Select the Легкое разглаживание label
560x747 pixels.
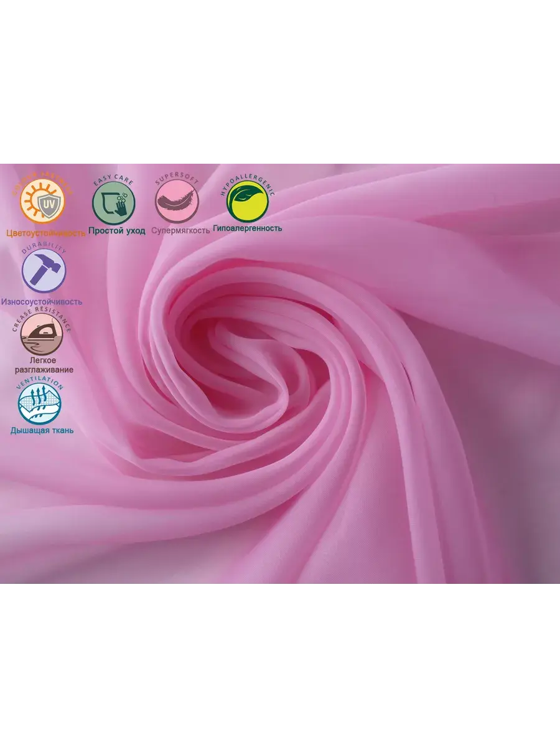pos(43,365)
